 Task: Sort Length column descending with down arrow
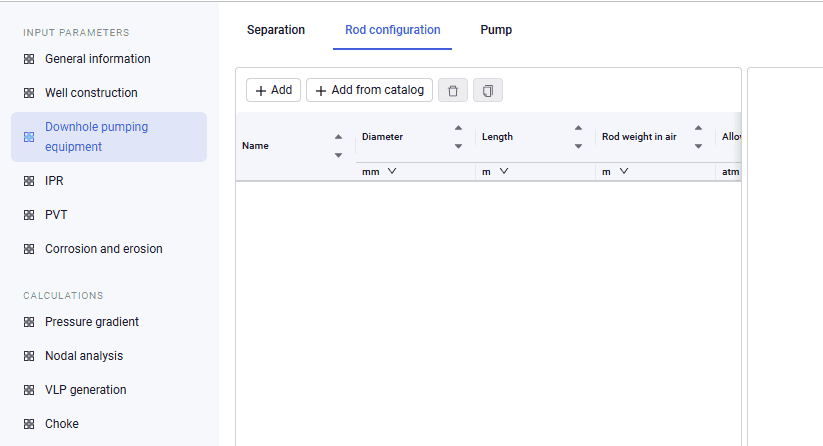pyautogui.click(x=578, y=146)
